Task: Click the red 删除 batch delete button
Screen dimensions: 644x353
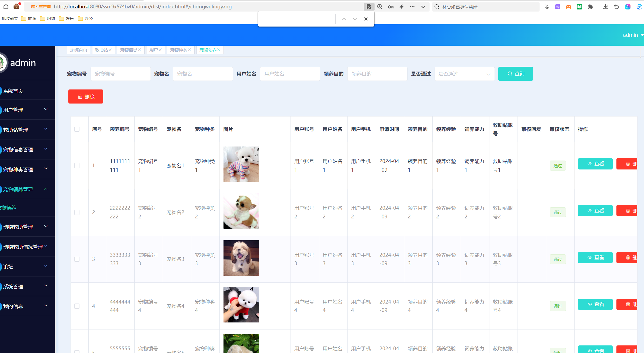Action: pos(86,96)
